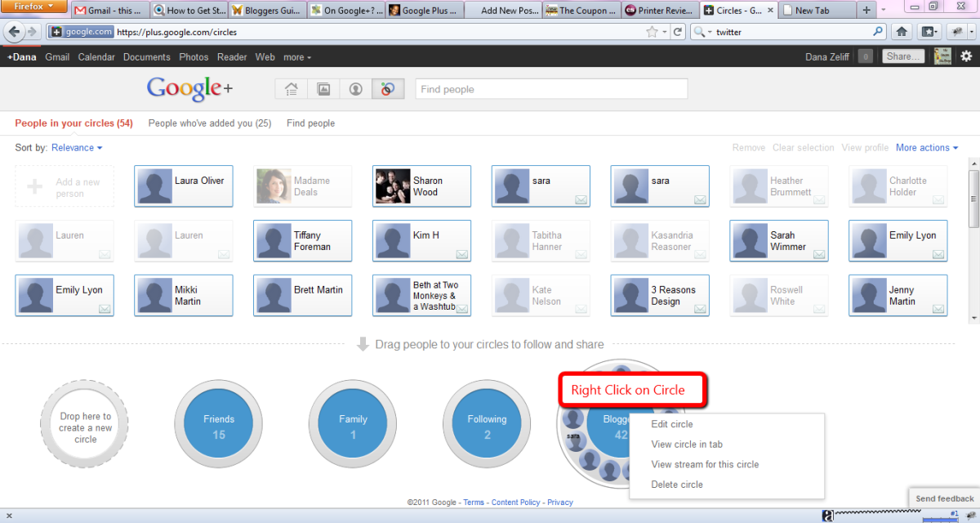Open the Terms link in the footer
The height and width of the screenshot is (523, 980).
click(x=474, y=503)
